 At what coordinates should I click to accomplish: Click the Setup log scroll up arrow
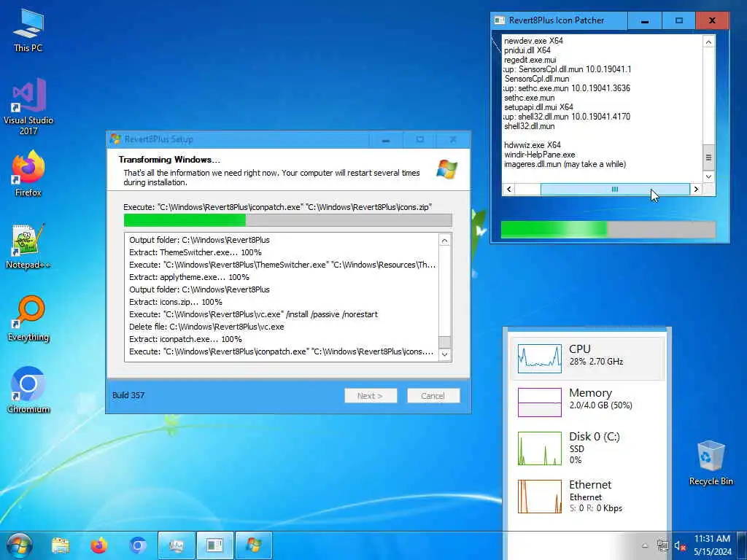tap(444, 241)
